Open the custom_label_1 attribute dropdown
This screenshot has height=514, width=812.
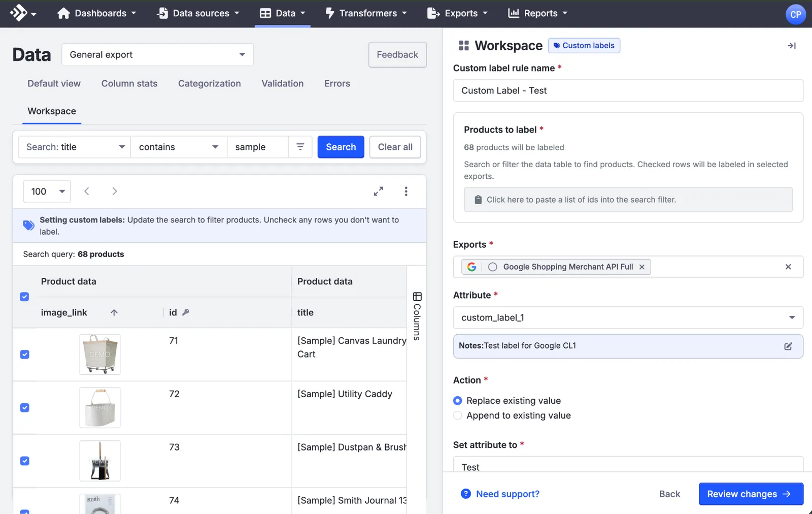628,317
